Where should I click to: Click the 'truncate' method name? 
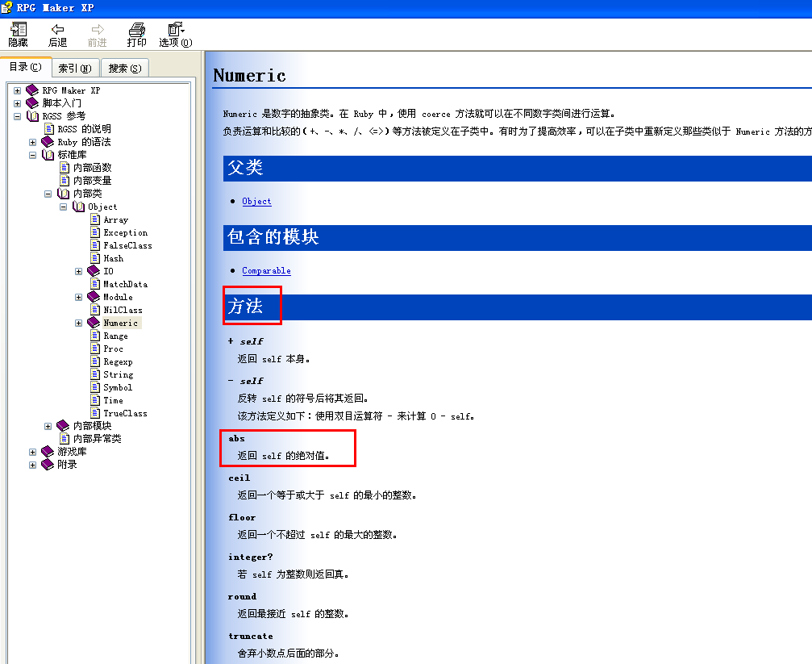(x=251, y=636)
